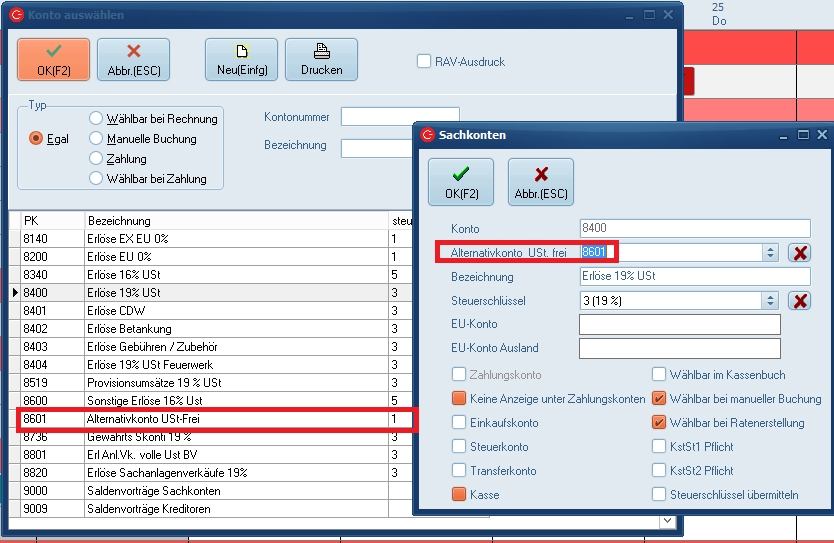Click the Kontonummer search field
834x543 pixels.
coord(399,117)
